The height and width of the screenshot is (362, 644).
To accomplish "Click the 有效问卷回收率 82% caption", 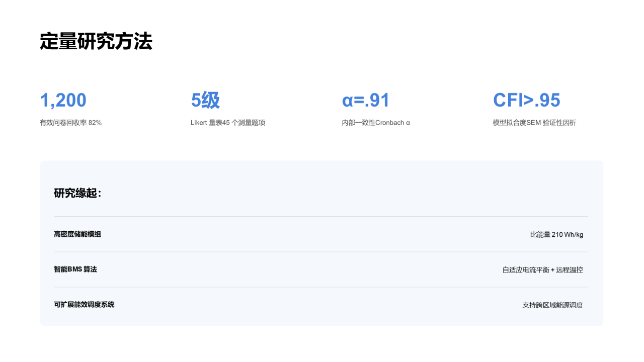I will (71, 123).
